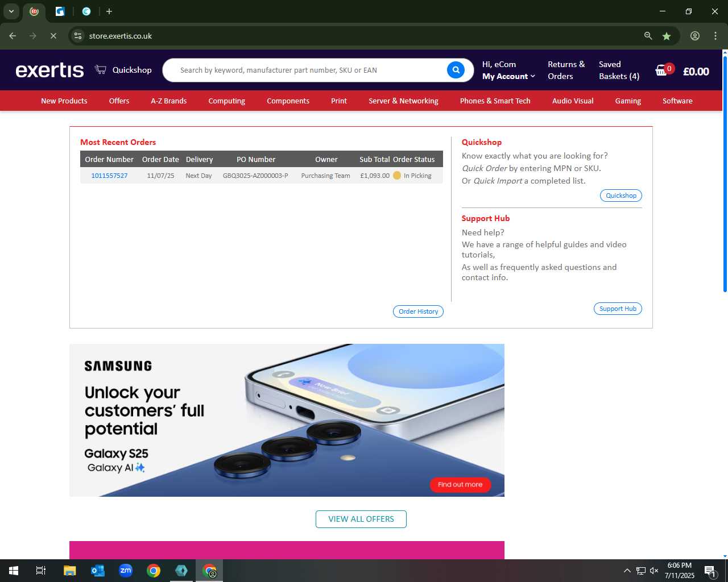Click the Samsung Galaxy S25 banner image

click(x=287, y=420)
